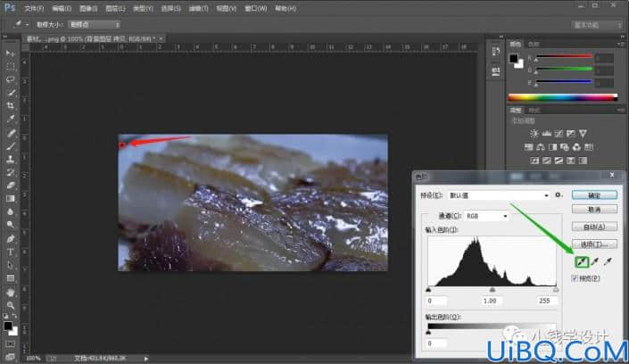Open the Levels preset options gear
Viewport: 629px width, 364px height.
(x=558, y=195)
